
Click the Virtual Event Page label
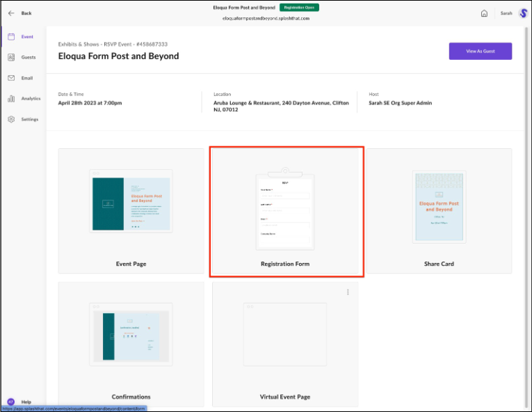[285, 397]
